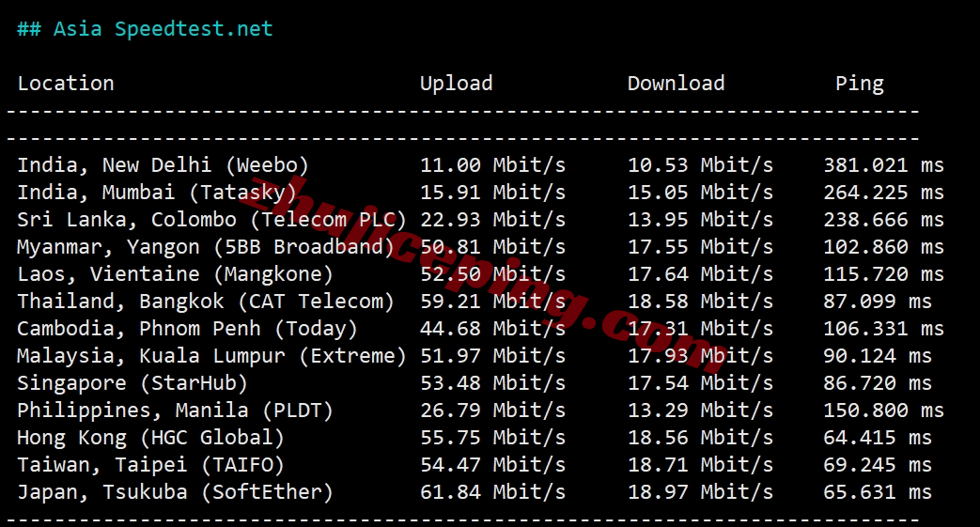This screenshot has height=527, width=980.
Task: Click the 69.245 ms ping value
Action: [878, 464]
